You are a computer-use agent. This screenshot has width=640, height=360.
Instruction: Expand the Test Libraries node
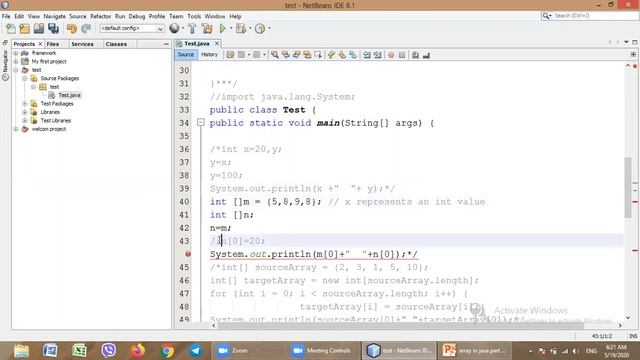(x=24, y=121)
